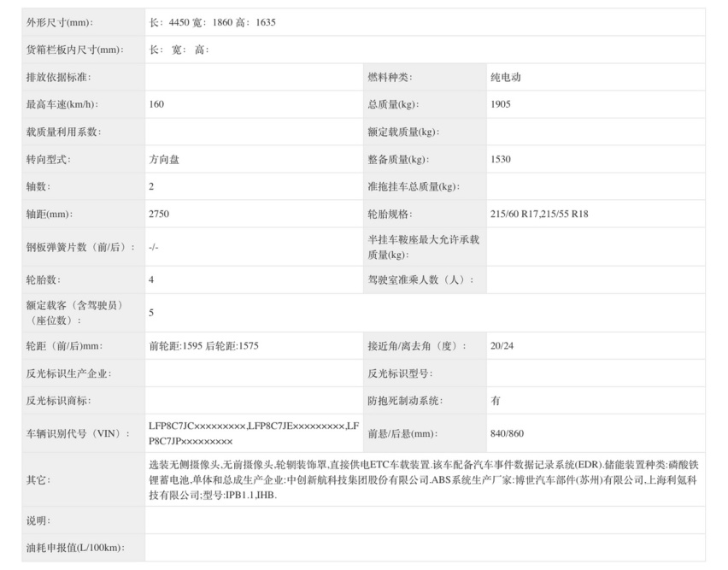Select the 转向型式 label
728x570 pixels.
point(49,159)
